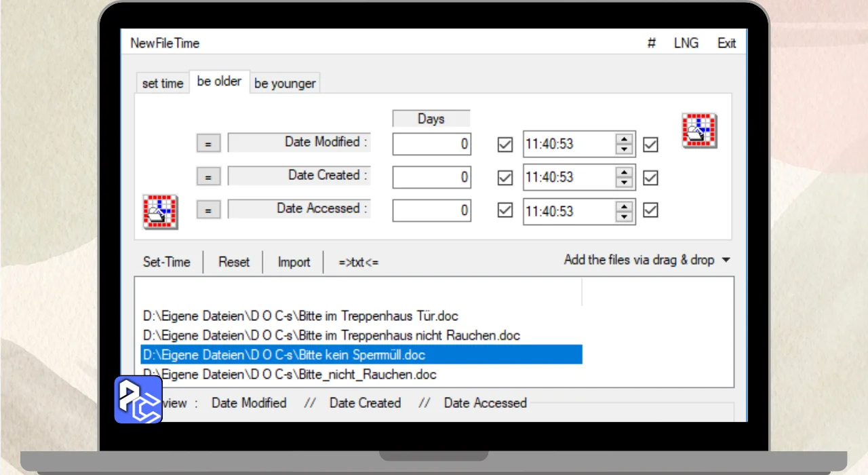Click the Date Created days input field
Screen dimensions: 868x475
[431, 177]
